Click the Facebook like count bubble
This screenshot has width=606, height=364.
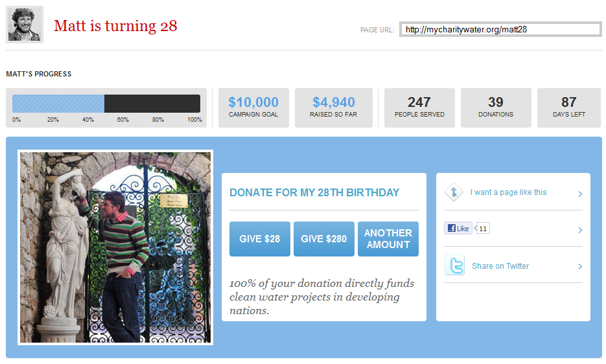pos(482,229)
